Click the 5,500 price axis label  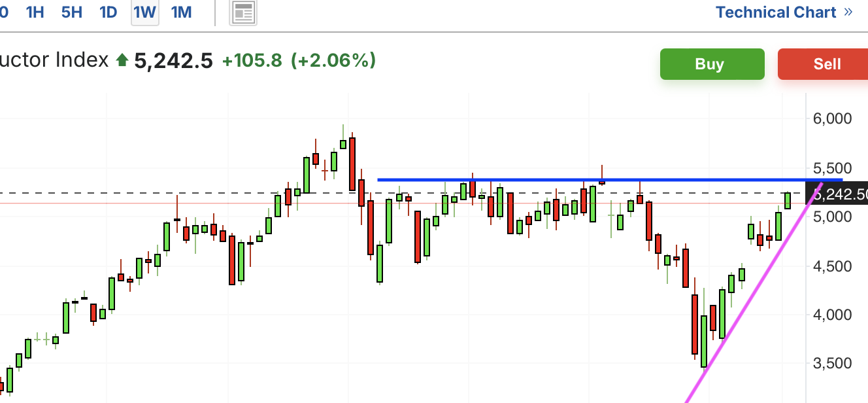coord(832,167)
